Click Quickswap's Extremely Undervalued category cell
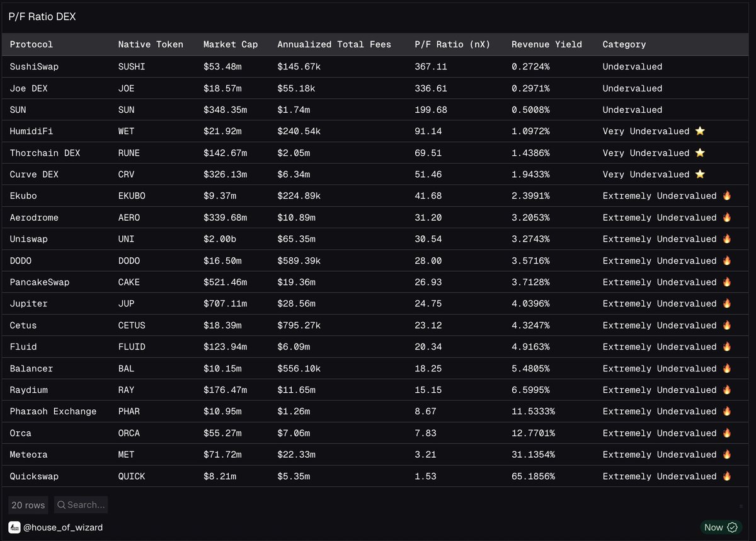 coord(667,477)
